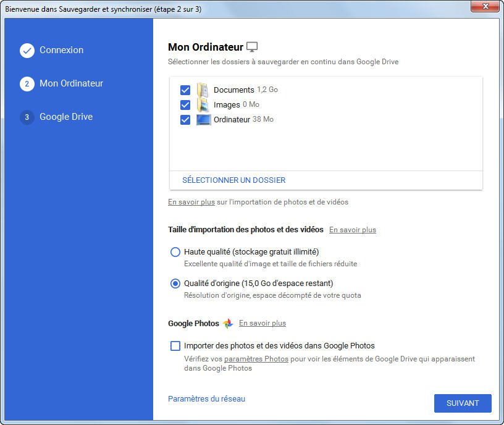Open the Connexion step in the sidebar
This screenshot has width=504, height=425.
[x=61, y=50]
